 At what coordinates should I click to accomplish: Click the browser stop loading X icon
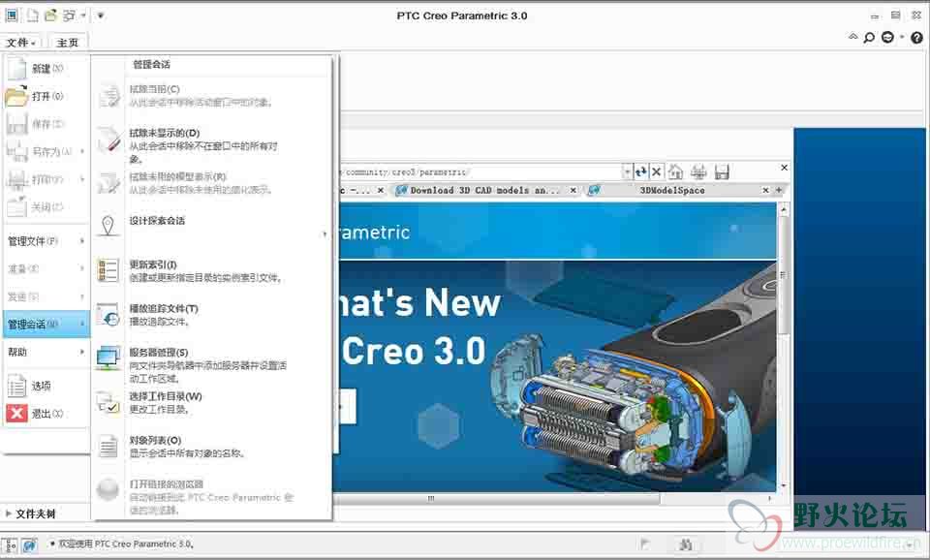point(657,172)
